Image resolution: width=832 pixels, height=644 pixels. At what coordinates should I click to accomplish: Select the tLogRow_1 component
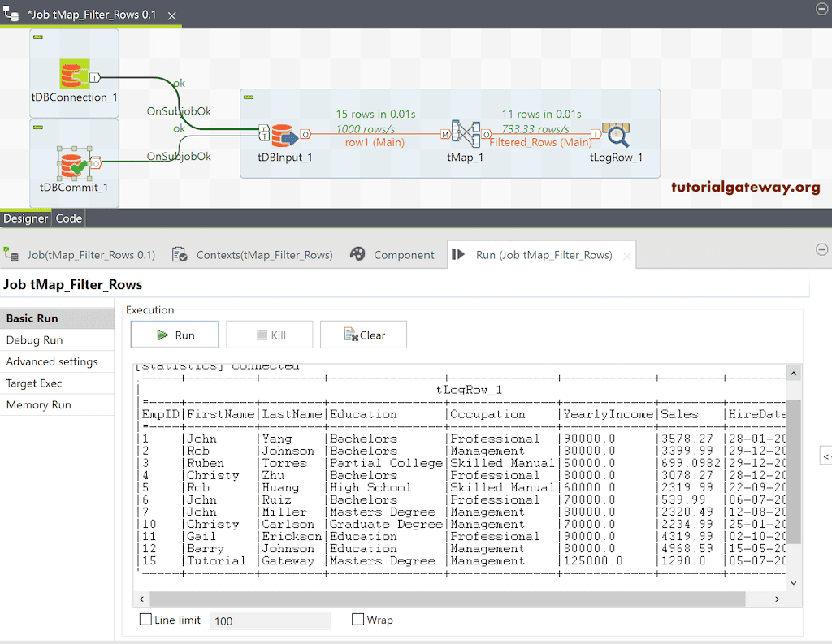point(617,135)
